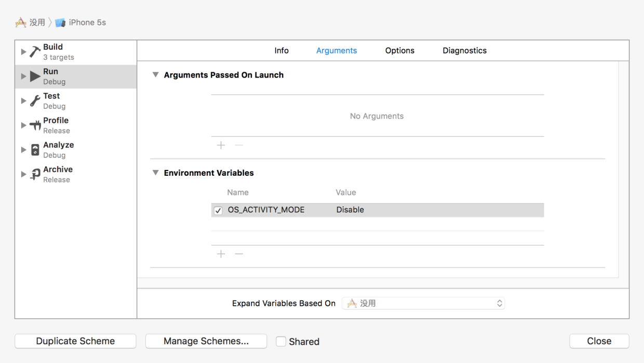Uncheck the OS_ACTIVITY_MODE checkbox
The height and width of the screenshot is (363, 644).
coord(218,210)
